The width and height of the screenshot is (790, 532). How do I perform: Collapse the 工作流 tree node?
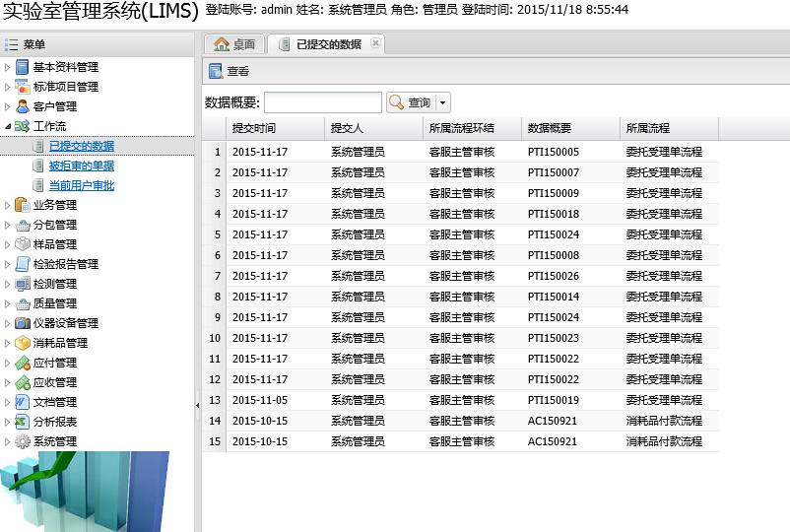8,126
